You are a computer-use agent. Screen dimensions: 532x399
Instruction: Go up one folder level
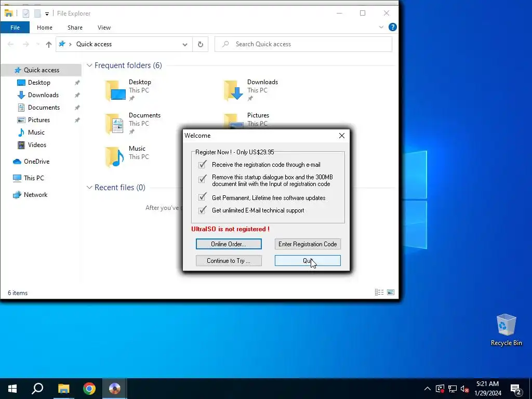point(48,45)
